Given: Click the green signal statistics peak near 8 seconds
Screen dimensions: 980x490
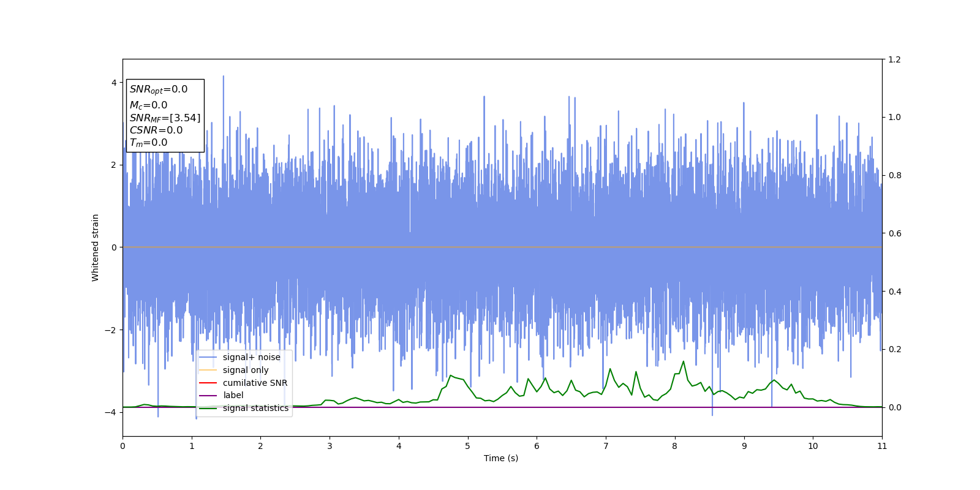Looking at the screenshot, I should 684,361.
